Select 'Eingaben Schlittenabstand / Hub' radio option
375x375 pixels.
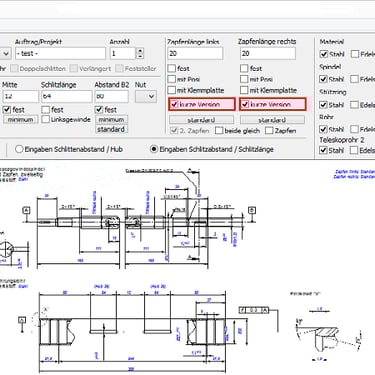click(19, 149)
